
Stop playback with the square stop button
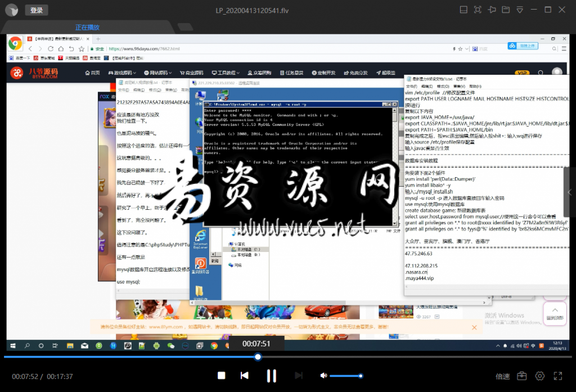coord(221,376)
